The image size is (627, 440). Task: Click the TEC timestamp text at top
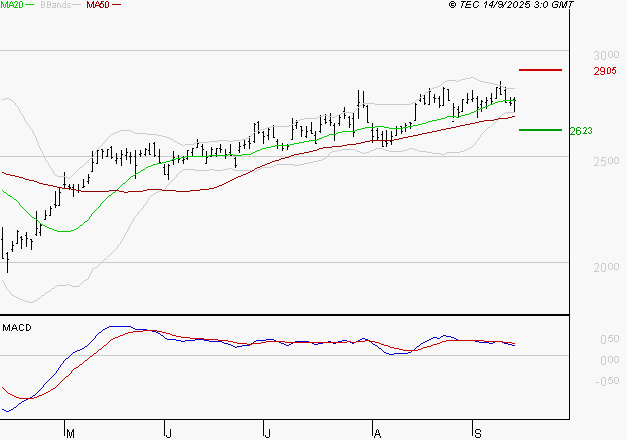pyautogui.click(x=512, y=5)
